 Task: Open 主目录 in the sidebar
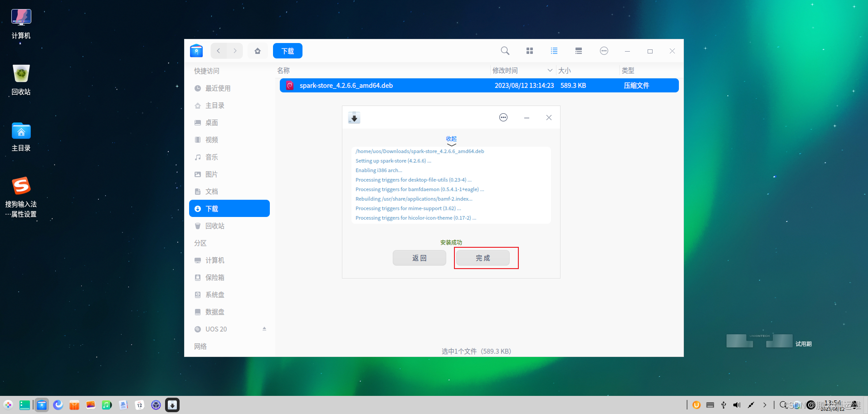click(229, 106)
